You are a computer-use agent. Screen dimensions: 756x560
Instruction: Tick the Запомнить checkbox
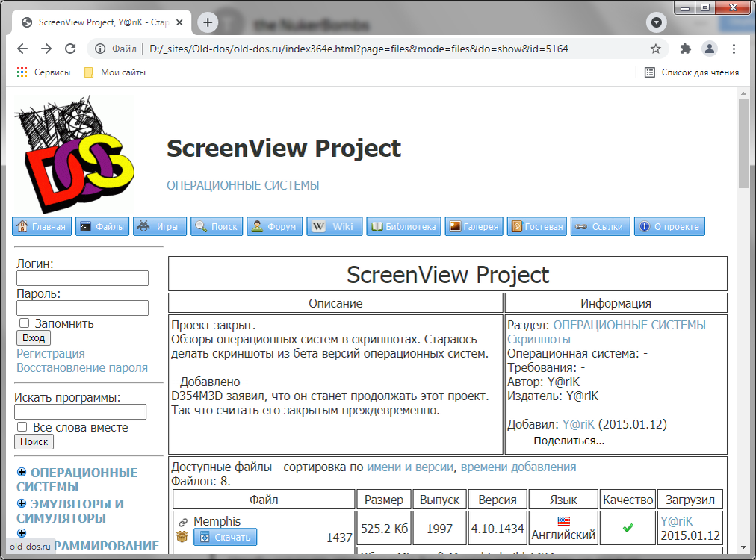coord(24,323)
